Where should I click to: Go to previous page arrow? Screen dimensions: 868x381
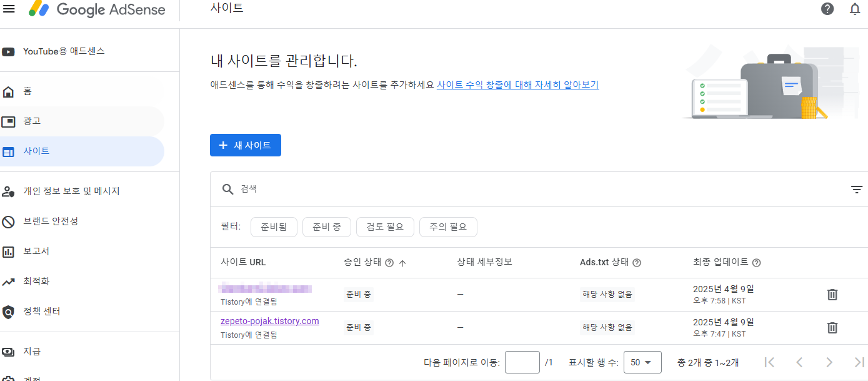pyautogui.click(x=799, y=362)
